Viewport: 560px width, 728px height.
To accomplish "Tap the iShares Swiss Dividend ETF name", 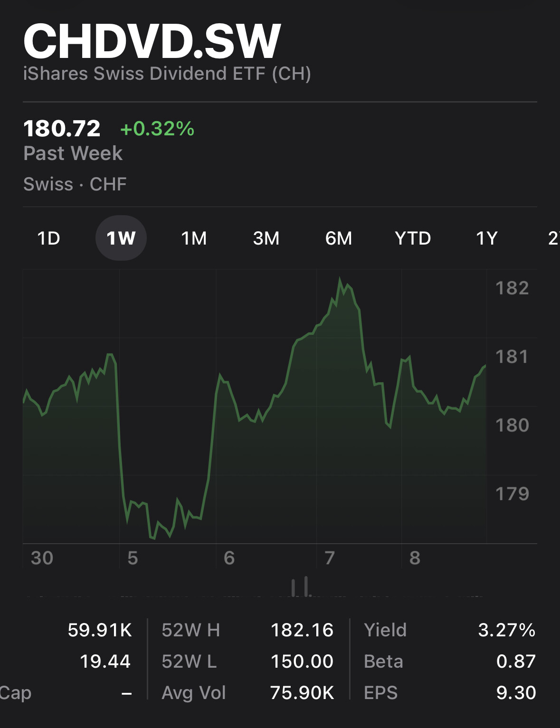I will (x=167, y=74).
